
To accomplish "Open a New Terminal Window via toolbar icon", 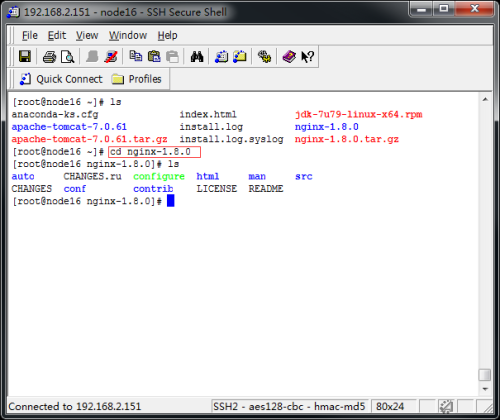I will pos(221,57).
